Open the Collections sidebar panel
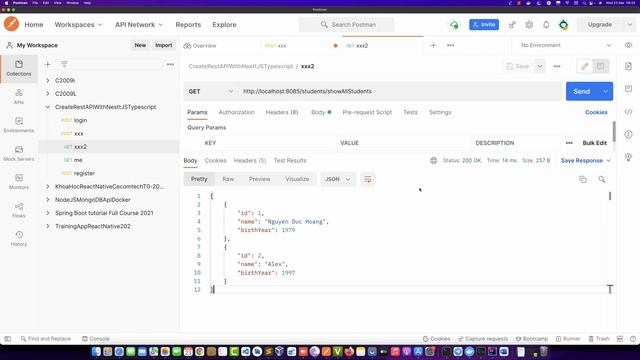This screenshot has width=640, height=360. pos(19,68)
